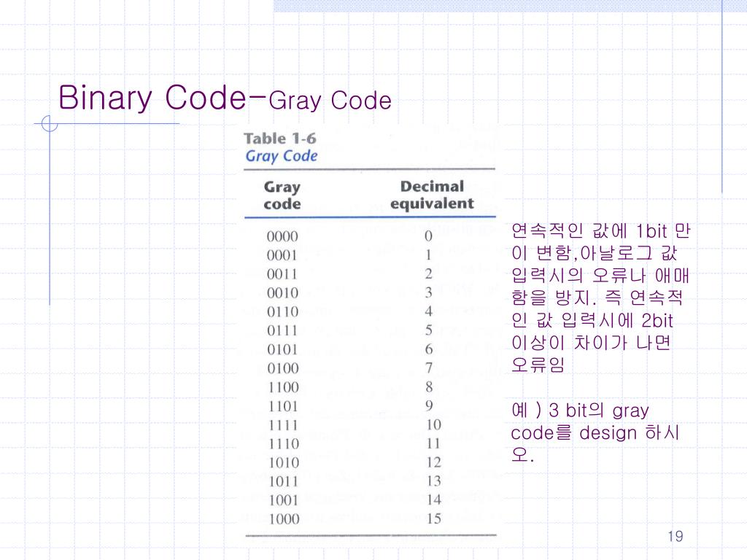This screenshot has height=560, width=747.
Task: Select the Gray code cell "1111"
Action: (x=284, y=425)
